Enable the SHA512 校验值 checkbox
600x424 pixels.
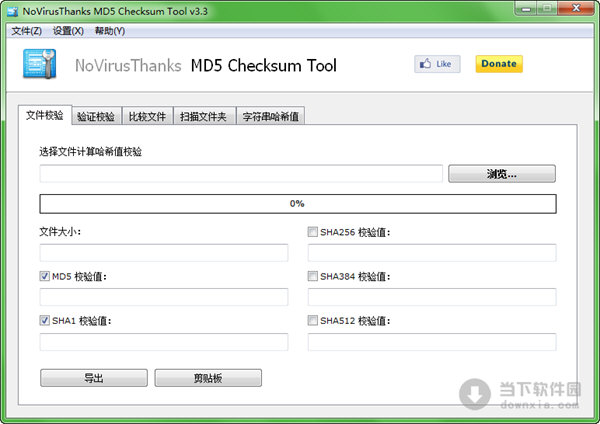coord(313,320)
